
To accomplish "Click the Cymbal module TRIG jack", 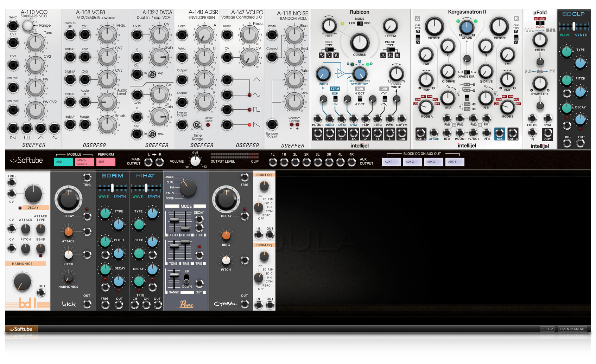I will coord(245,177).
